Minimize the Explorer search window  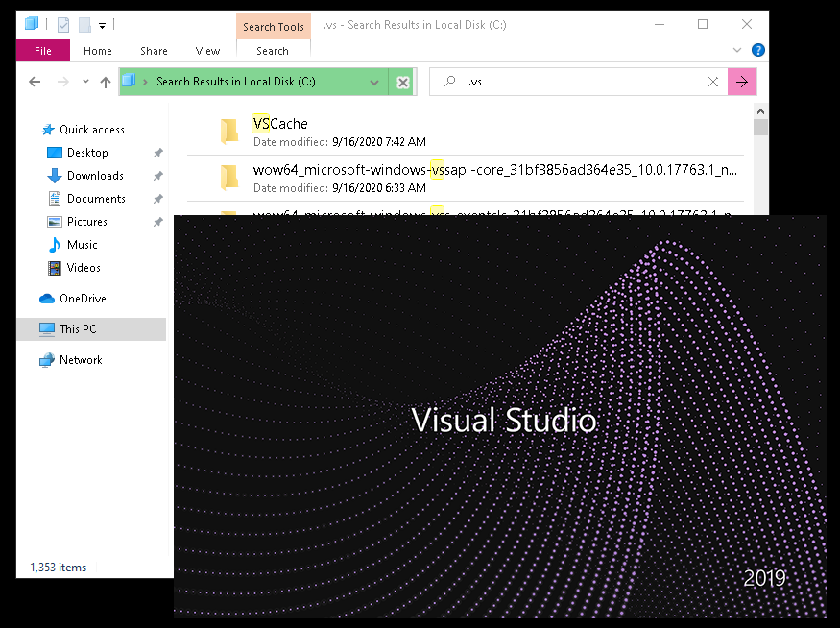pos(660,25)
